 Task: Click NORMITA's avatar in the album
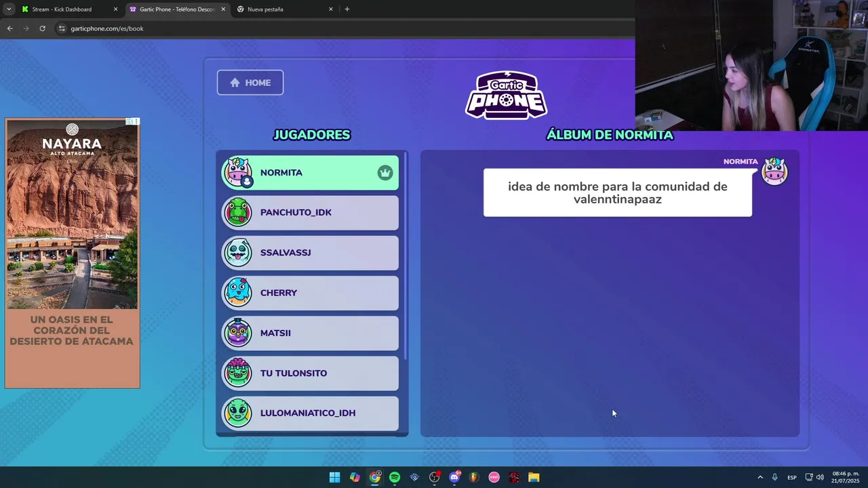[x=774, y=171]
